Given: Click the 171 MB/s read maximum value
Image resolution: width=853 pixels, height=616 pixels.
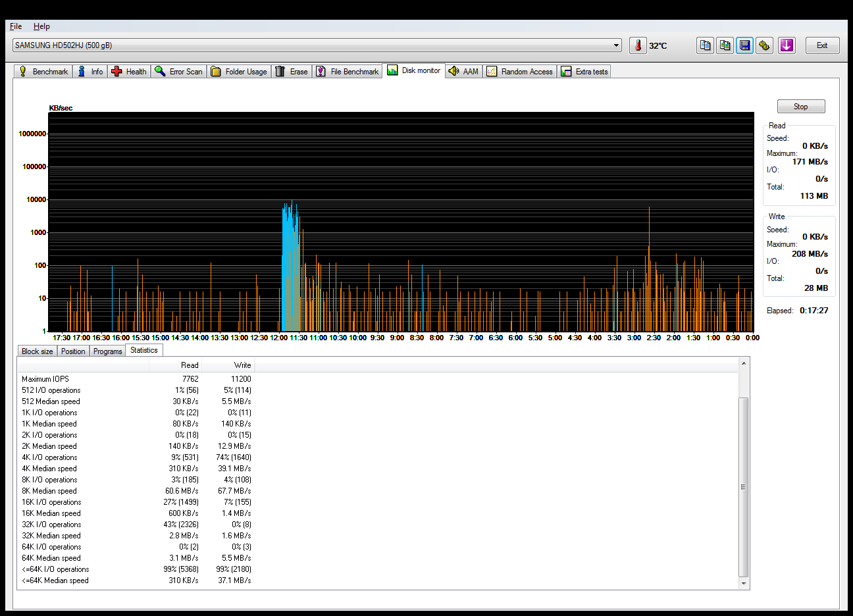Looking at the screenshot, I should click(x=810, y=162).
